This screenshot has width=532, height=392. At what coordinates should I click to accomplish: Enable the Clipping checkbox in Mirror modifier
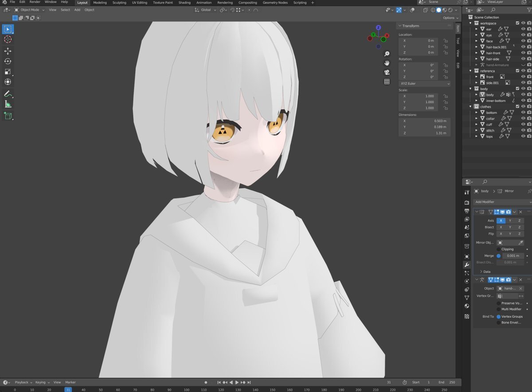coord(498,249)
